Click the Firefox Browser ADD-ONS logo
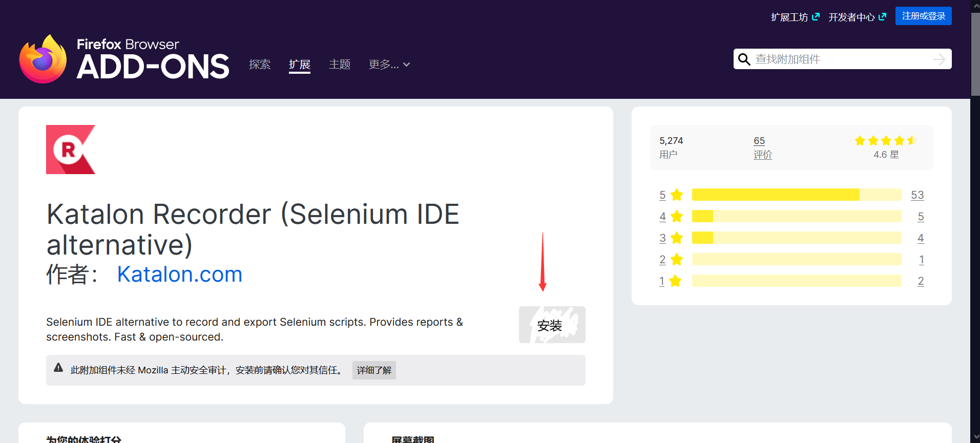This screenshot has height=443, width=980. 124,59
